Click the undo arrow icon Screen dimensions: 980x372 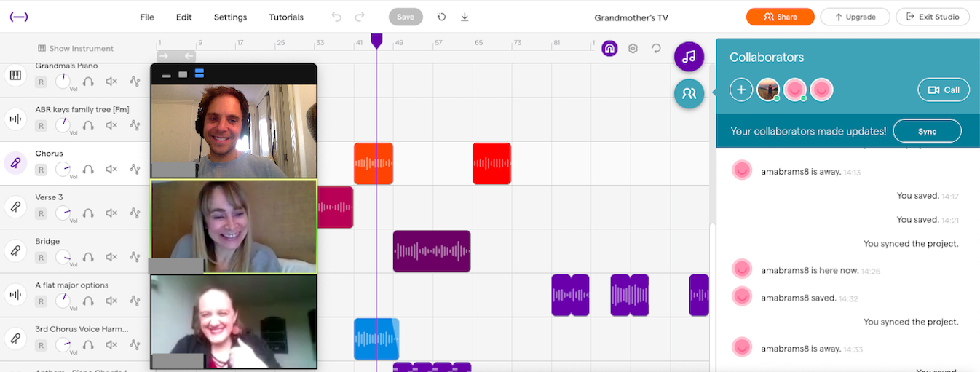point(336,17)
